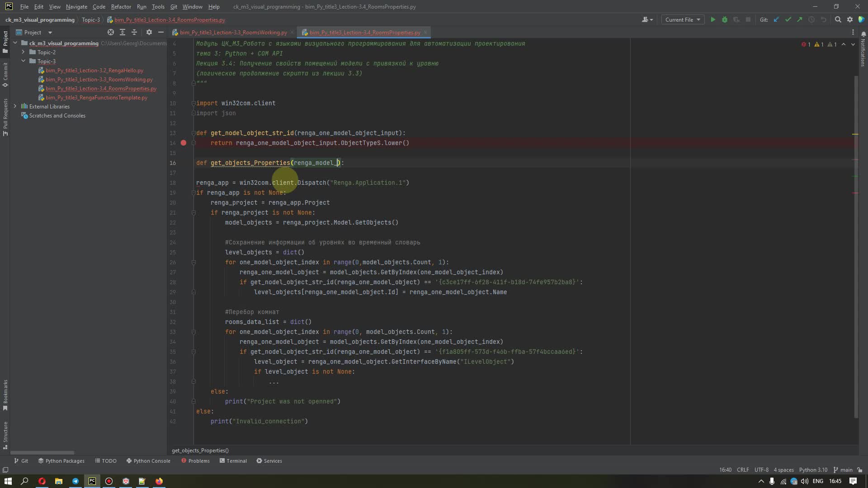Screen dimensions: 868x488
Task: Fold the if block at line 19
Action: [193, 192]
